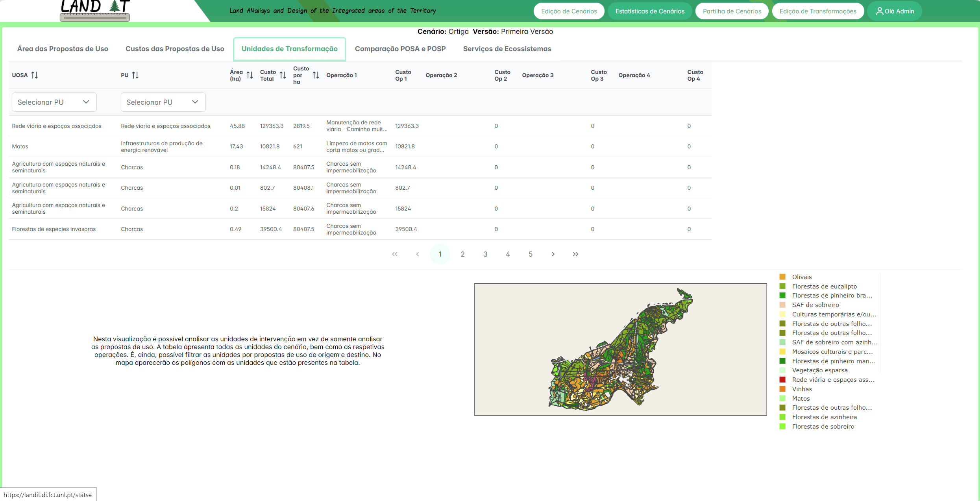Sort table by PU column arrows

click(x=135, y=75)
